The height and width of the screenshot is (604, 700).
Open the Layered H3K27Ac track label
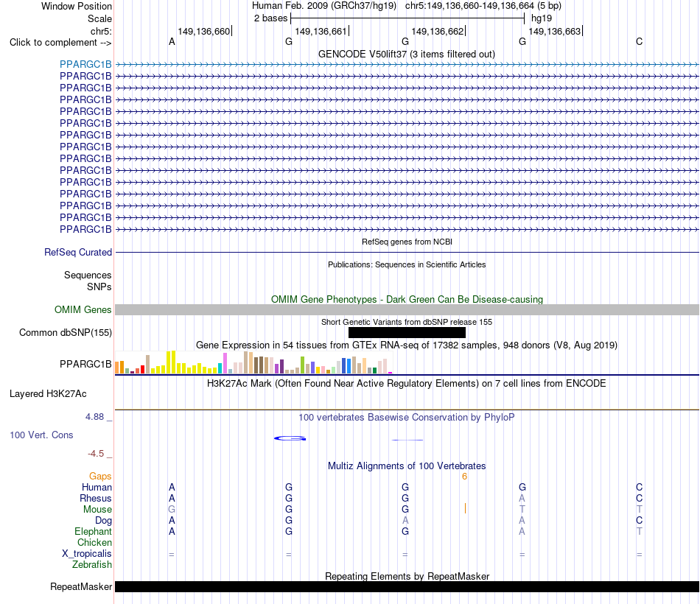(x=48, y=394)
